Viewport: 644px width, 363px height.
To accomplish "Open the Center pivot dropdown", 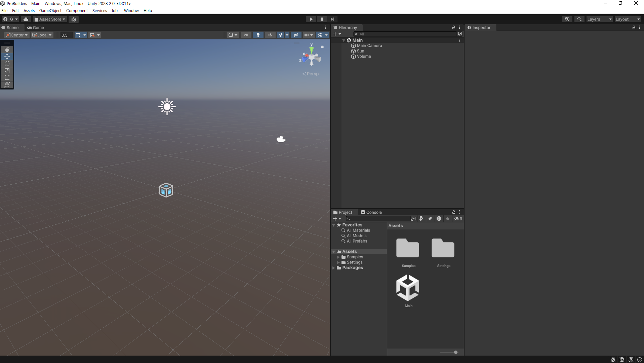I will (x=17, y=35).
